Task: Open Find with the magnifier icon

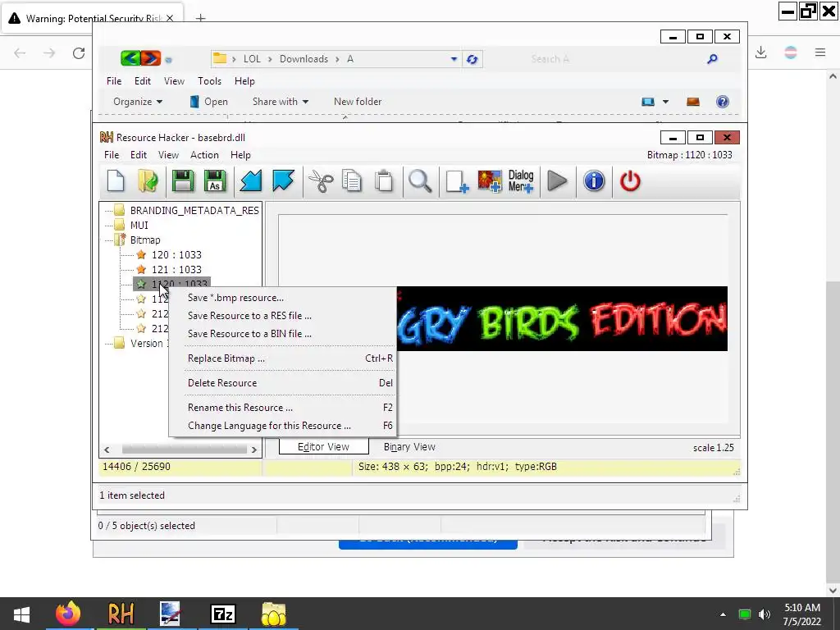Action: click(420, 181)
